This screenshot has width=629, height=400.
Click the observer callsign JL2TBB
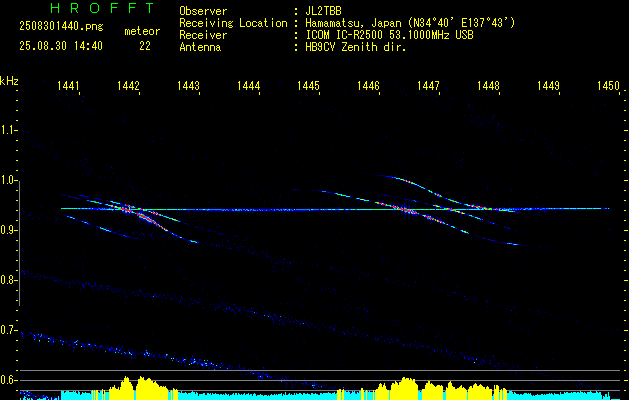pyautogui.click(x=323, y=11)
